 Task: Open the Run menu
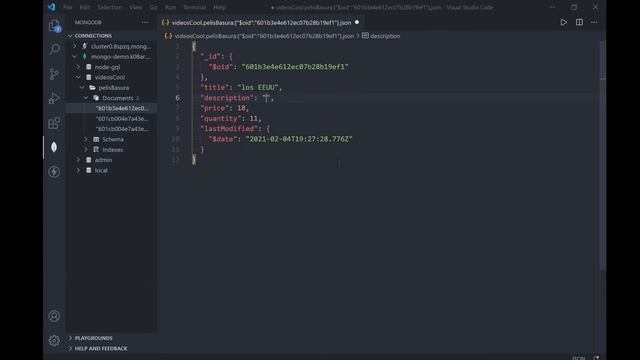point(170,7)
